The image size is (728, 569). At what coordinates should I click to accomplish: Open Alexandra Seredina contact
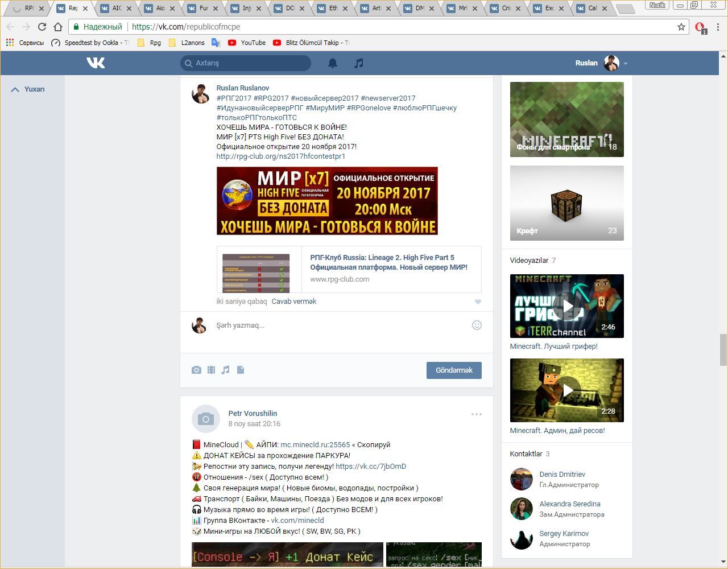[x=570, y=504]
